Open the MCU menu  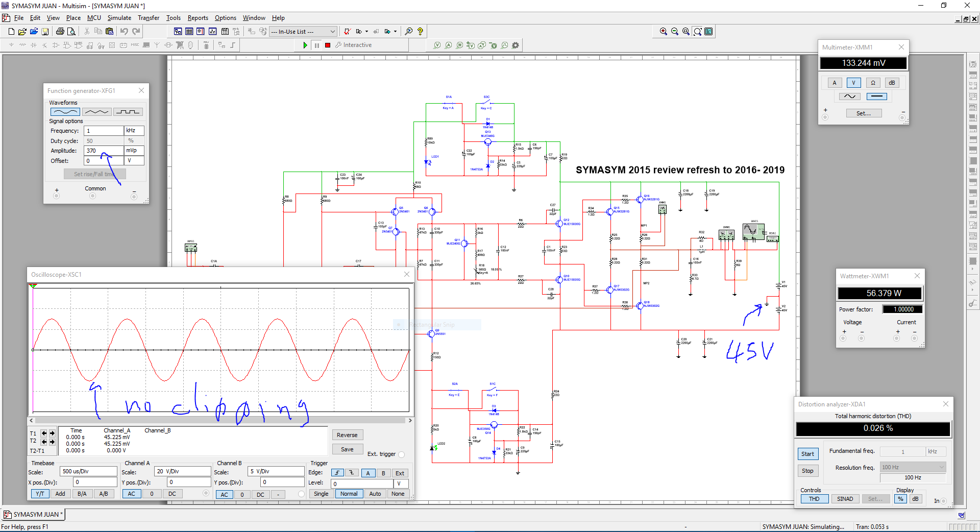point(94,18)
